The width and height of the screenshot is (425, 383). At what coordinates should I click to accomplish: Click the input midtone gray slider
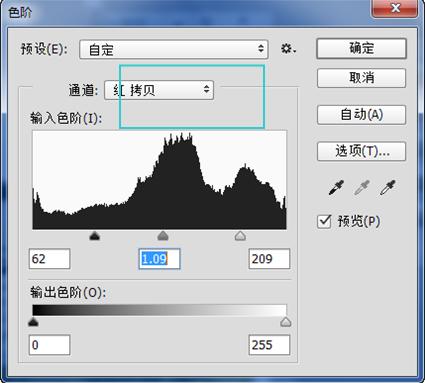click(163, 236)
